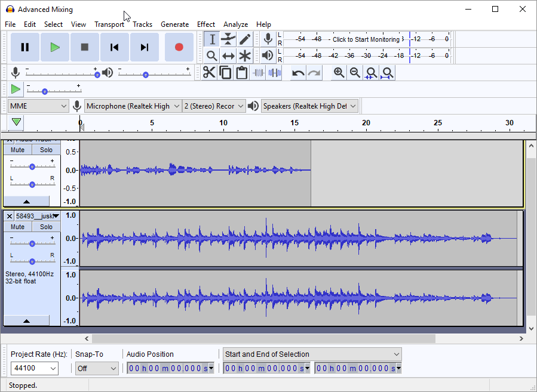Select the Draw pencil tool

click(x=245, y=39)
